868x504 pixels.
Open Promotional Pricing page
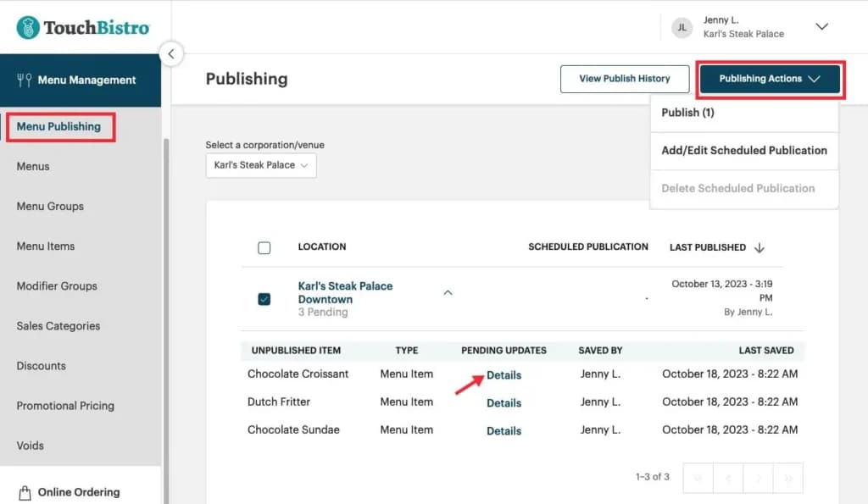click(x=65, y=406)
